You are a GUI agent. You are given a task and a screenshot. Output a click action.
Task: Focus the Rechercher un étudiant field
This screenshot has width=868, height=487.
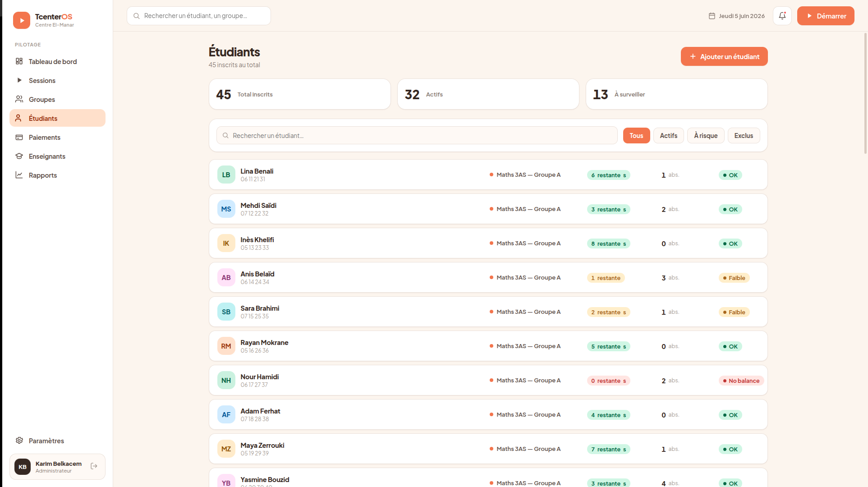(x=417, y=135)
